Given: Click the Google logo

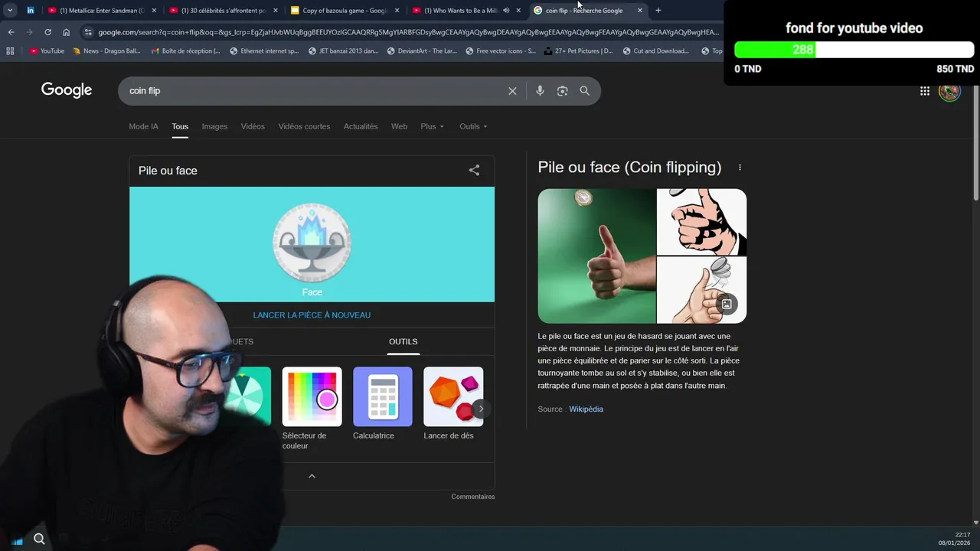Looking at the screenshot, I should pos(67,90).
